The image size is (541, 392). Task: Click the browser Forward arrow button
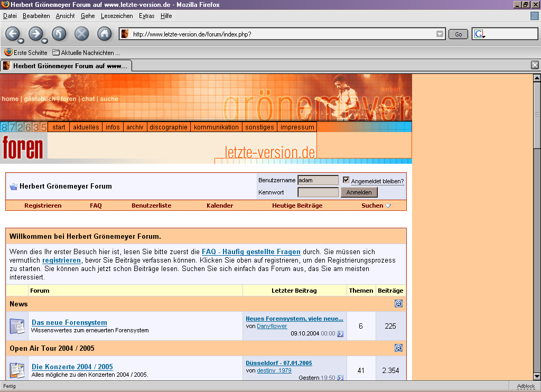35,34
